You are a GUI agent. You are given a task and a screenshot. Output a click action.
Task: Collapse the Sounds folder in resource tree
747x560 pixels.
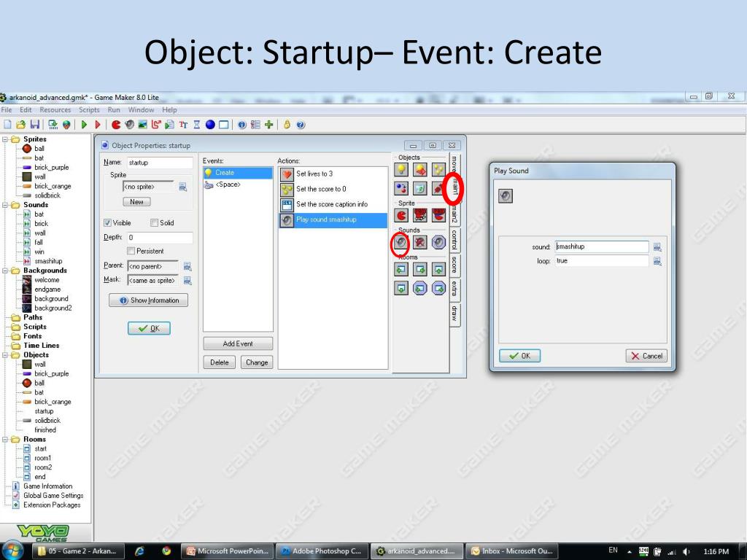tap(5, 205)
